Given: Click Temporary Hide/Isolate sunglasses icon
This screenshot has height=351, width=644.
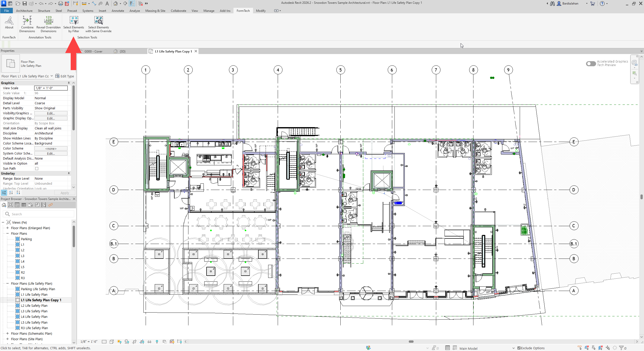Looking at the screenshot, I should pos(149,342).
